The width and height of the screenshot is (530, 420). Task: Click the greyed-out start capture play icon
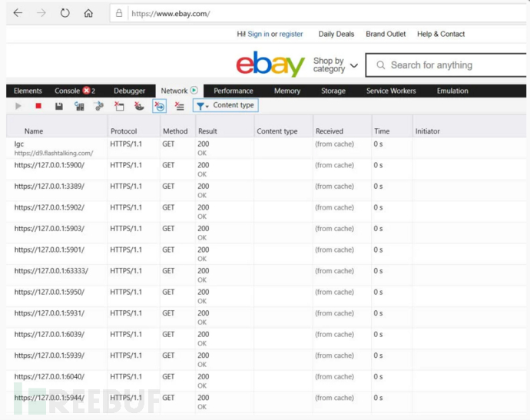(x=18, y=106)
